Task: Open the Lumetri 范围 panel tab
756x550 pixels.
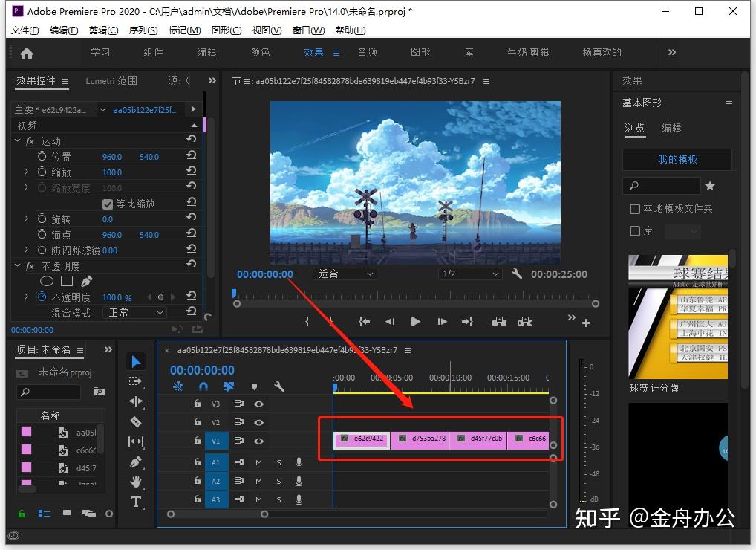Action: (111, 80)
